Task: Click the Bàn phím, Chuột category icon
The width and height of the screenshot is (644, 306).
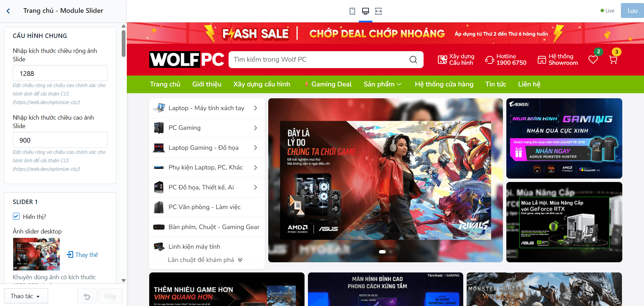Action: click(159, 227)
